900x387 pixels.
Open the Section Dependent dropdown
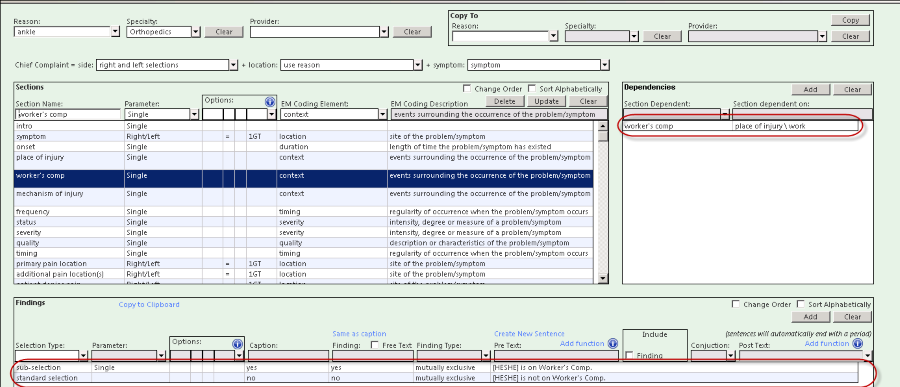point(725,114)
